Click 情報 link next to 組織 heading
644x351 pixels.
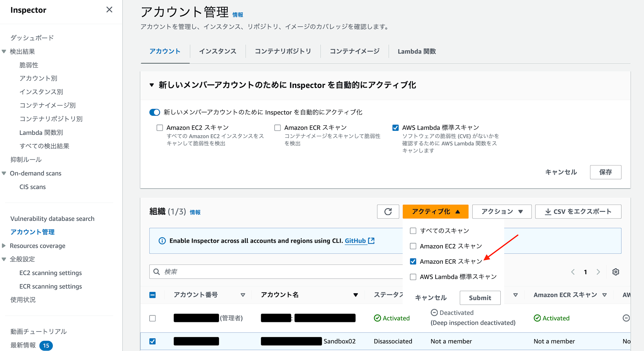[x=195, y=212]
